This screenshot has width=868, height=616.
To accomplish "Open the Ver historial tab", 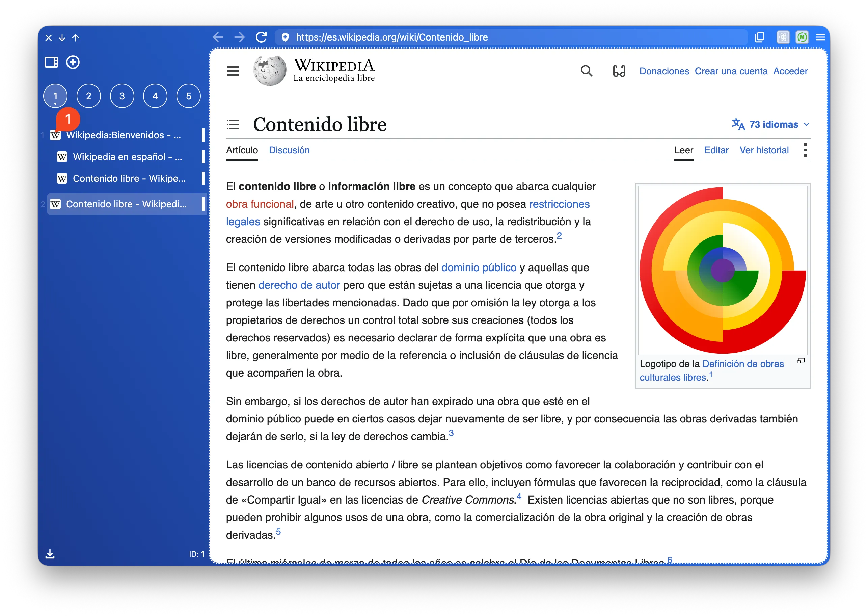I will pyautogui.click(x=764, y=150).
